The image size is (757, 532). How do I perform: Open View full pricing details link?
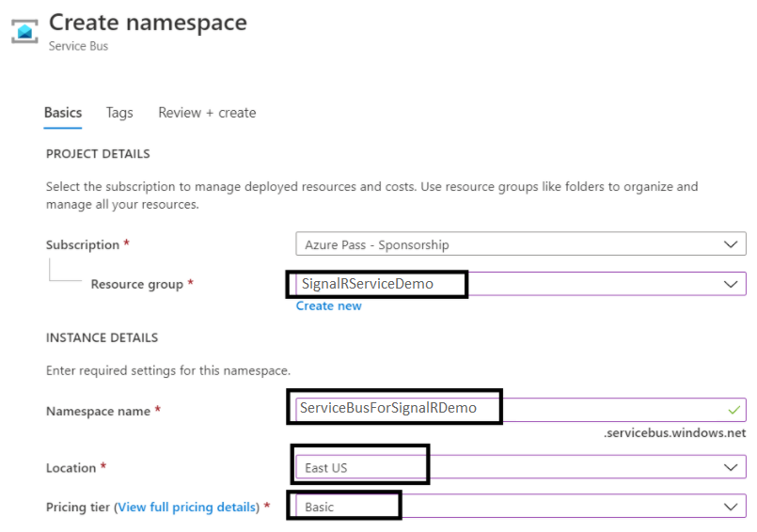click(187, 507)
